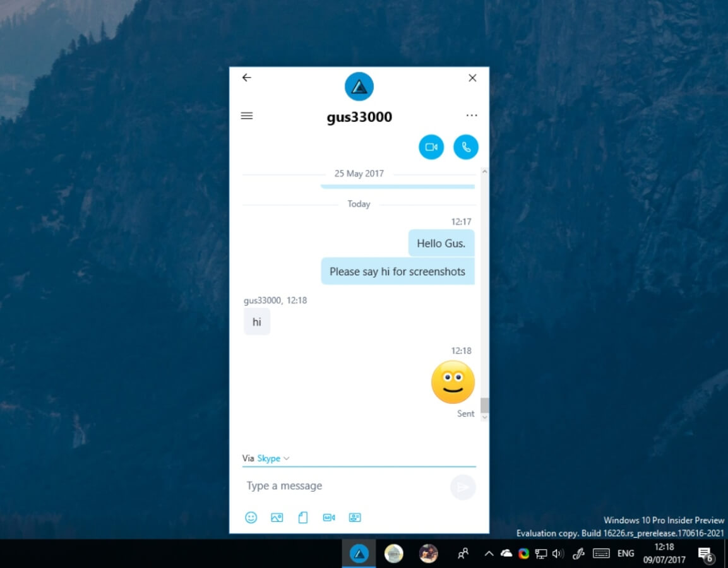Open the hamburger menu in chat
The width and height of the screenshot is (728, 568).
tap(246, 115)
